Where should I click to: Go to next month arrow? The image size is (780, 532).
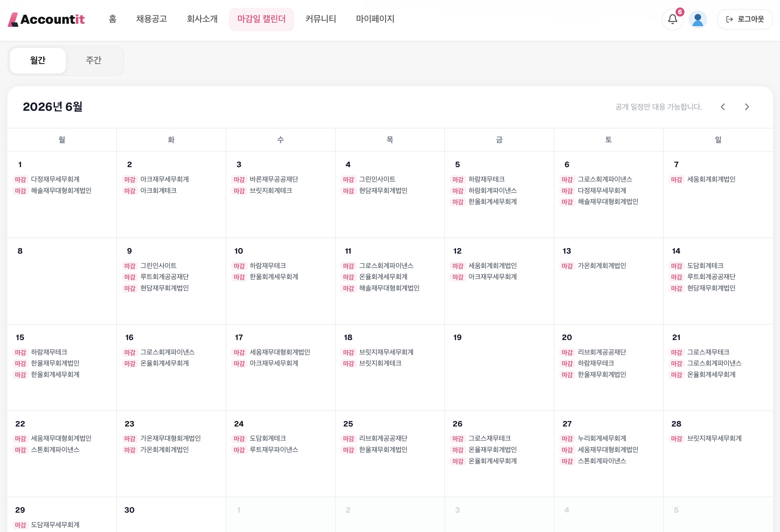click(x=747, y=107)
